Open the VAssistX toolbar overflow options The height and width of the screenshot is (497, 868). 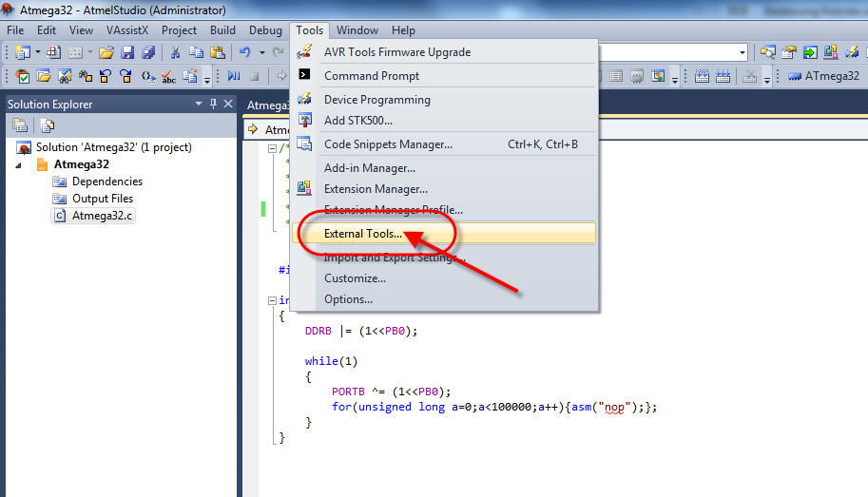click(x=207, y=79)
